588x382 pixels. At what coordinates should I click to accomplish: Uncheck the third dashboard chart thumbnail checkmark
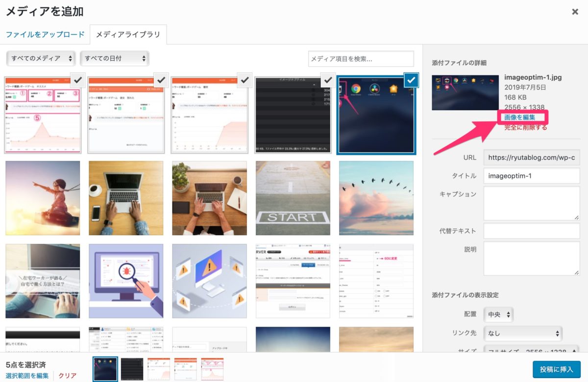tap(245, 79)
